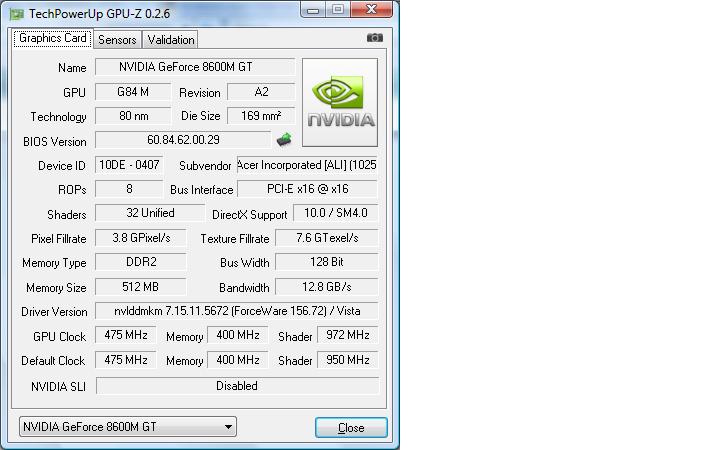Maximize the GPU-Z window
The height and width of the screenshot is (450, 720).
[x=338, y=9]
